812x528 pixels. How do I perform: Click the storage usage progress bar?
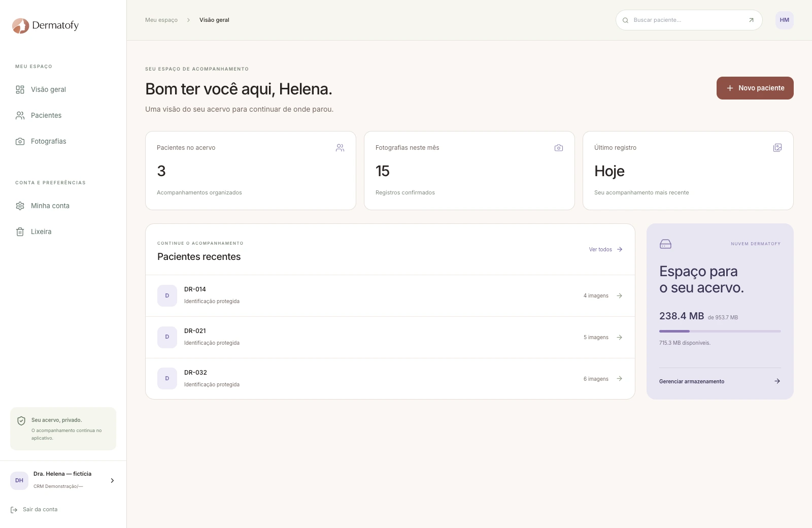pyautogui.click(x=720, y=331)
